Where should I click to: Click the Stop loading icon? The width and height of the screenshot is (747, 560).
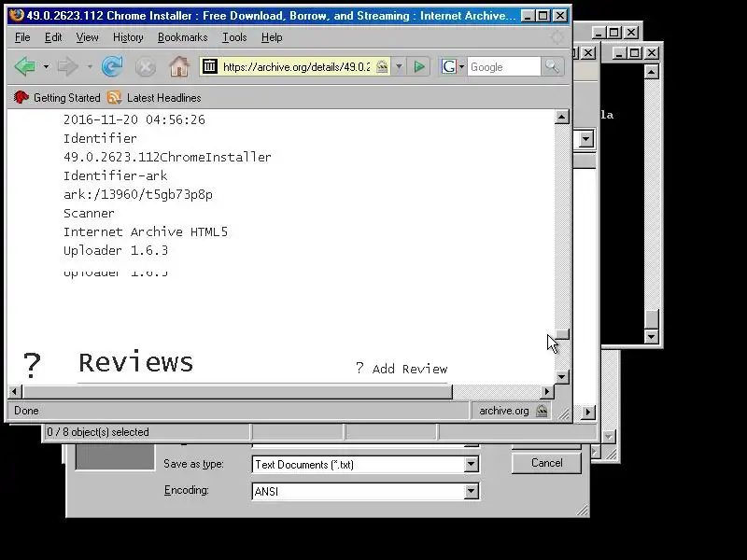coord(146,66)
